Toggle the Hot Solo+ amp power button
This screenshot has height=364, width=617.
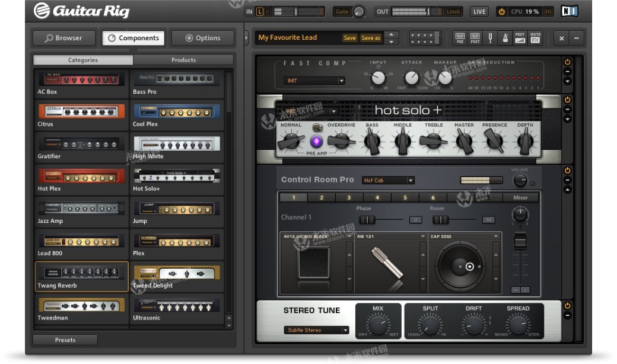[567, 100]
